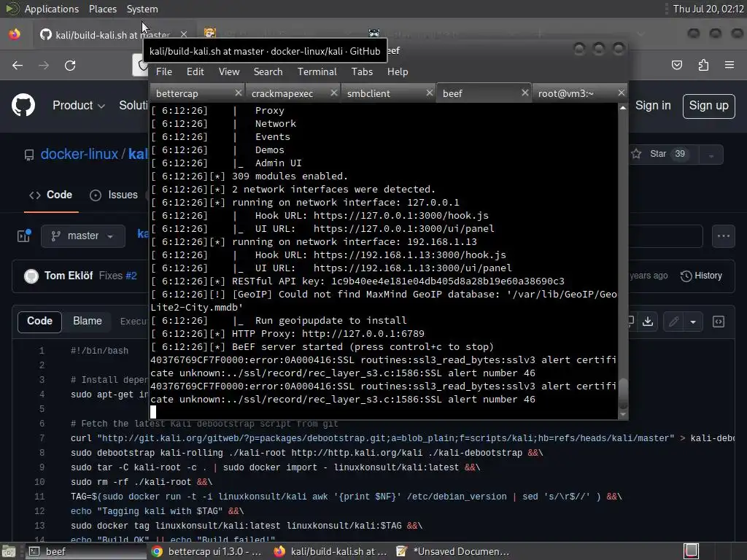Click Sign in on GitHub
The width and height of the screenshot is (747, 560).
click(653, 106)
